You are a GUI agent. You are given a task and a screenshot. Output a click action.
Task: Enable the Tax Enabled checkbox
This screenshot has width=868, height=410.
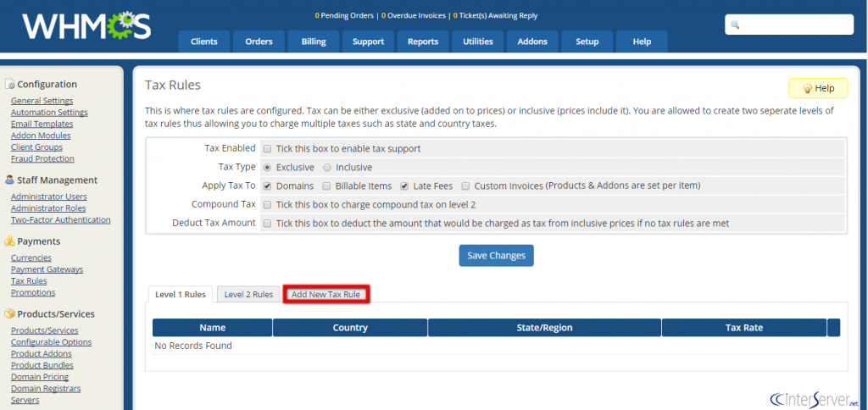click(267, 149)
